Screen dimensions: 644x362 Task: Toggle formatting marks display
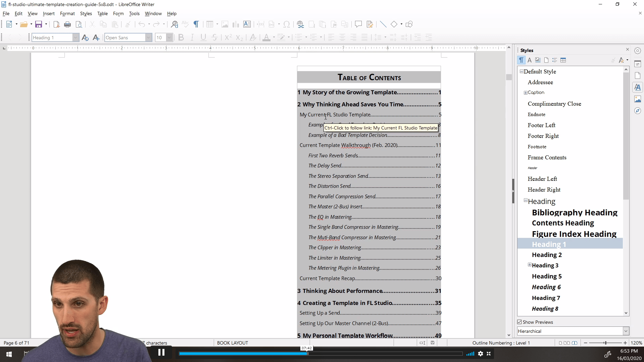[196, 24]
